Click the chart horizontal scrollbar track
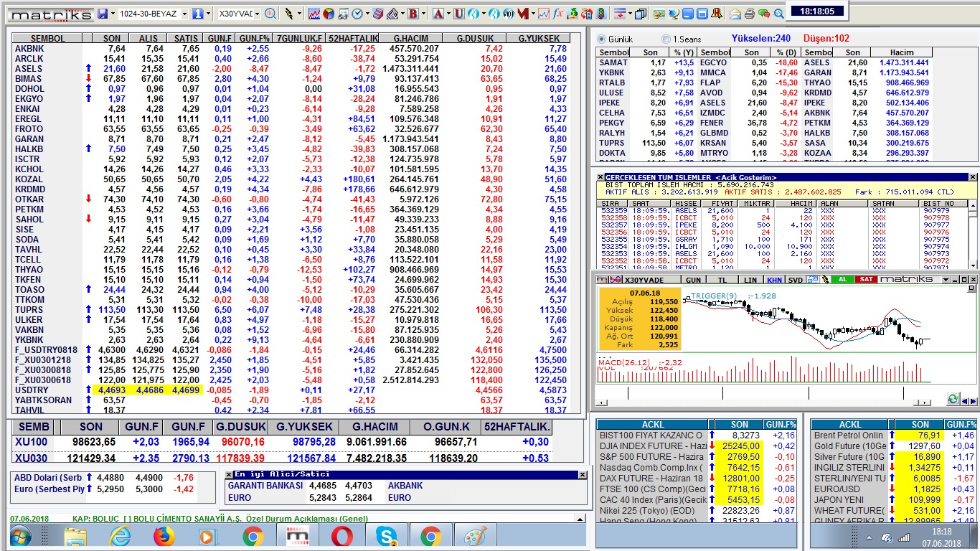Image resolution: width=980 pixels, height=551 pixels. [760, 402]
